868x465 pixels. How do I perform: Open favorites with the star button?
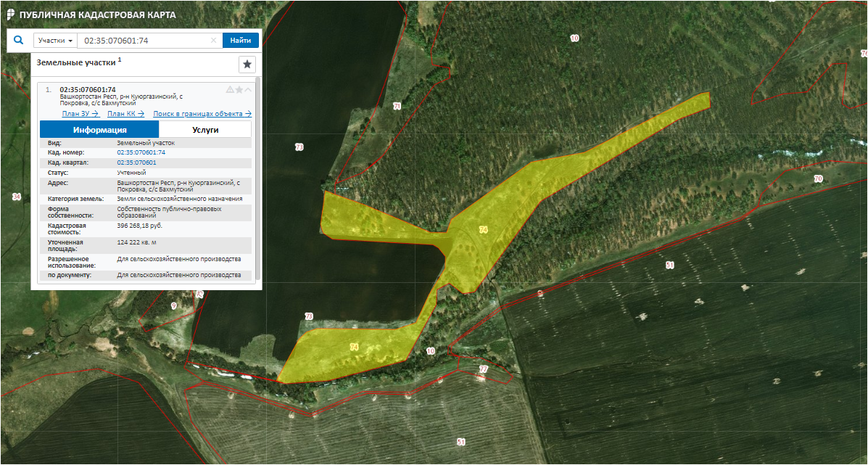click(247, 65)
